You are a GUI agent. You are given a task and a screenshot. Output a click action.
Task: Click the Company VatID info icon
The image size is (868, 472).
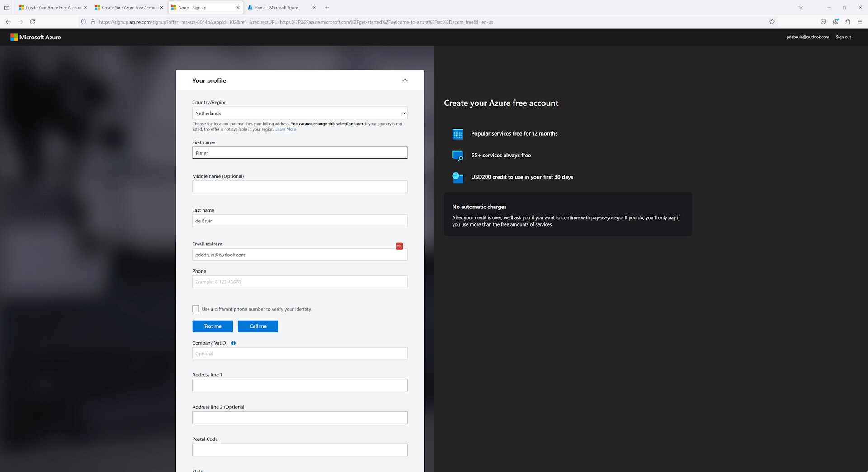click(x=233, y=343)
